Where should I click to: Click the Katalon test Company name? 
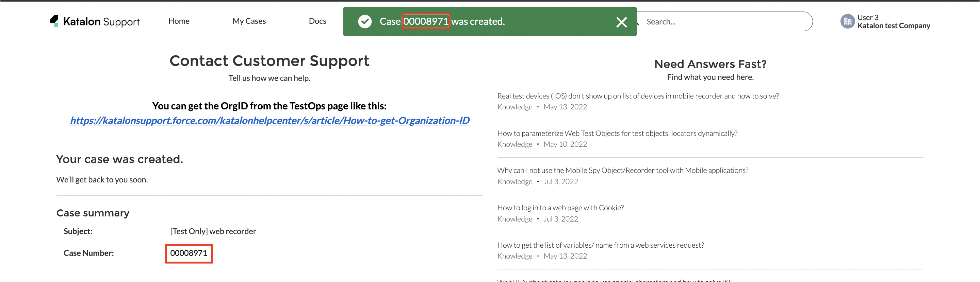tap(893, 26)
